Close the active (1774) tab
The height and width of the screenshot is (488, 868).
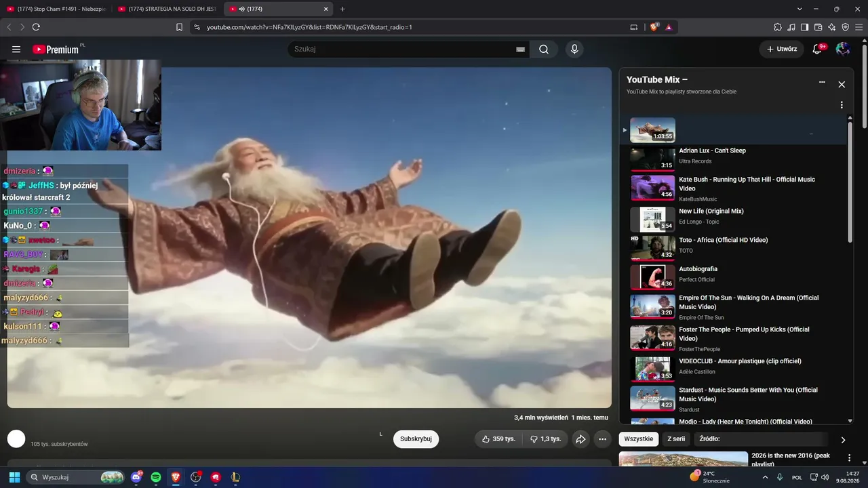325,9
